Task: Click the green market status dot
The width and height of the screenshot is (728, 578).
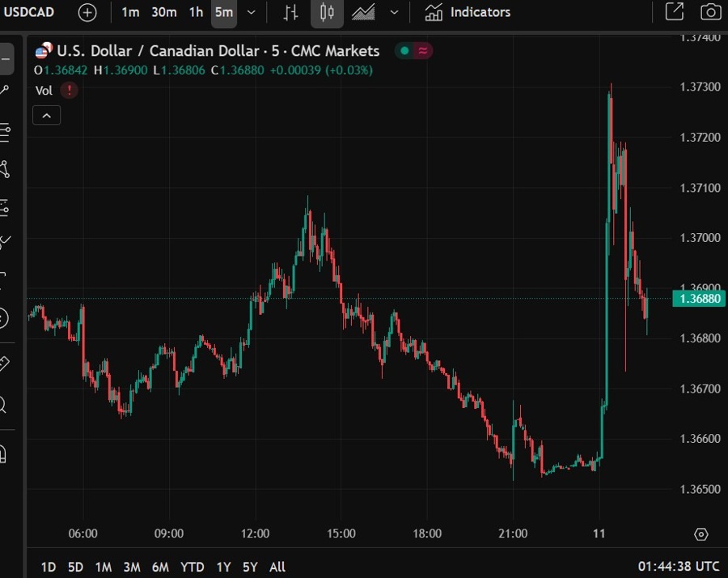Action: 404,51
